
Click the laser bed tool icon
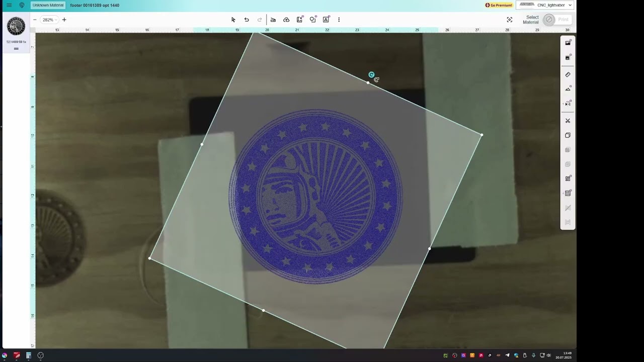click(273, 20)
